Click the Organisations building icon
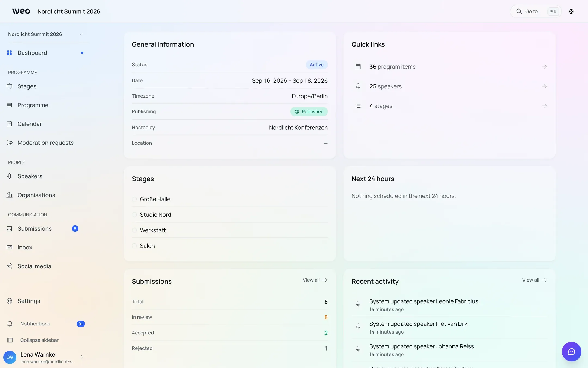The width and height of the screenshot is (588, 368). tap(10, 195)
